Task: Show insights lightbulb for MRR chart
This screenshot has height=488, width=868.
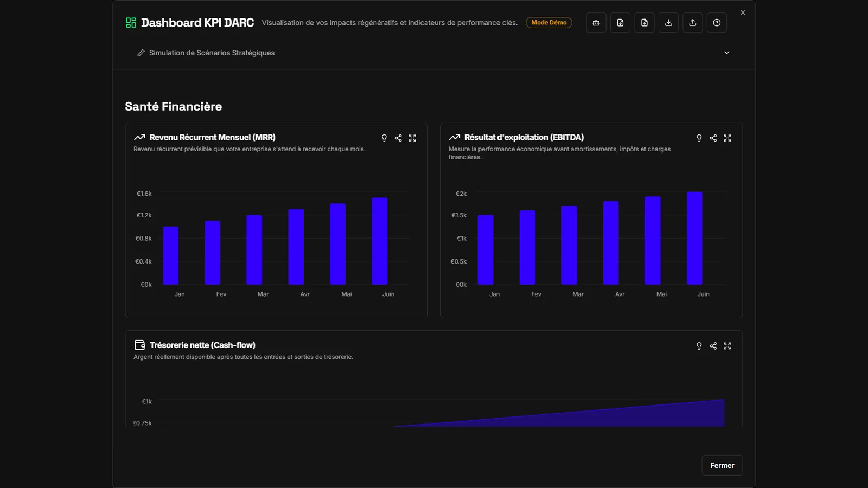Action: click(384, 138)
